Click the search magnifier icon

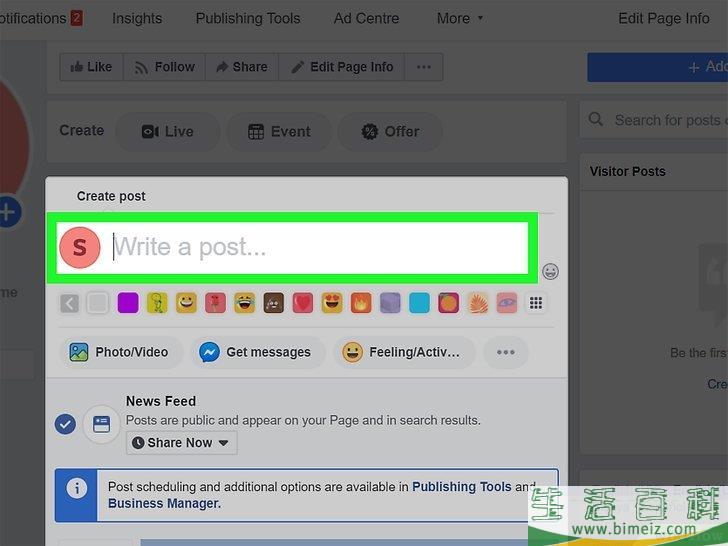[x=596, y=119]
